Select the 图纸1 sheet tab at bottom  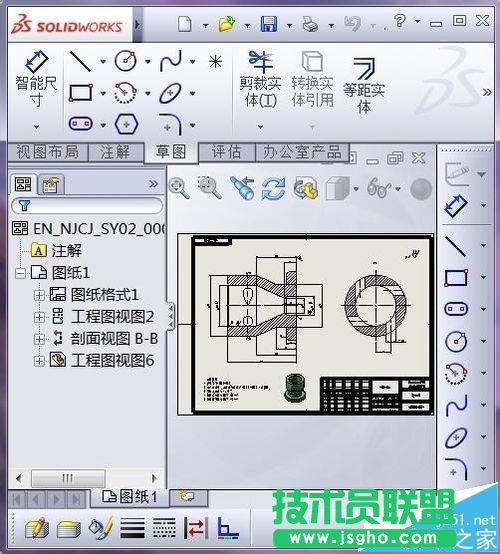(130, 497)
